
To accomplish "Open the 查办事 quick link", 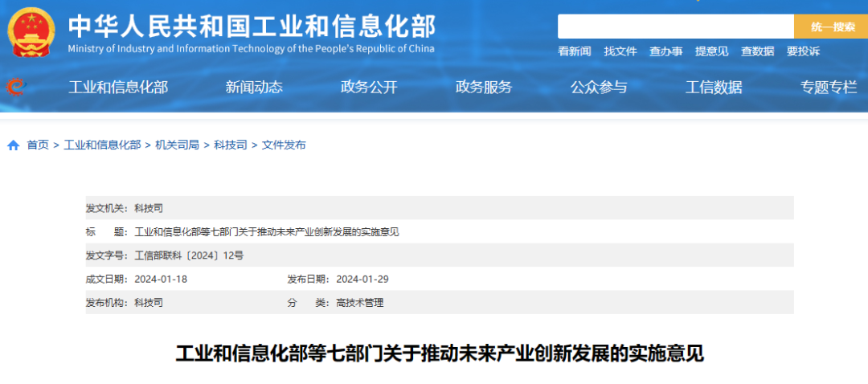I will (x=666, y=51).
